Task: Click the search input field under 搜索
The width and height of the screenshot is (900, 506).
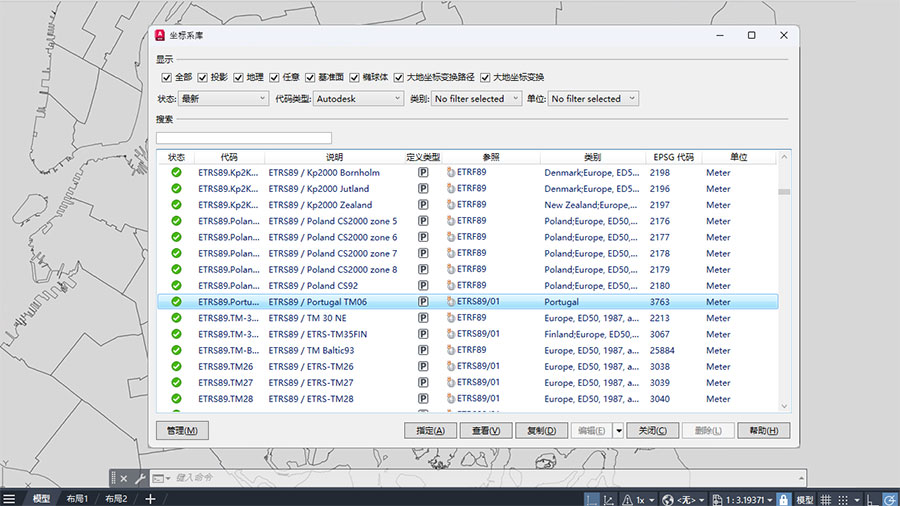Action: 244,138
